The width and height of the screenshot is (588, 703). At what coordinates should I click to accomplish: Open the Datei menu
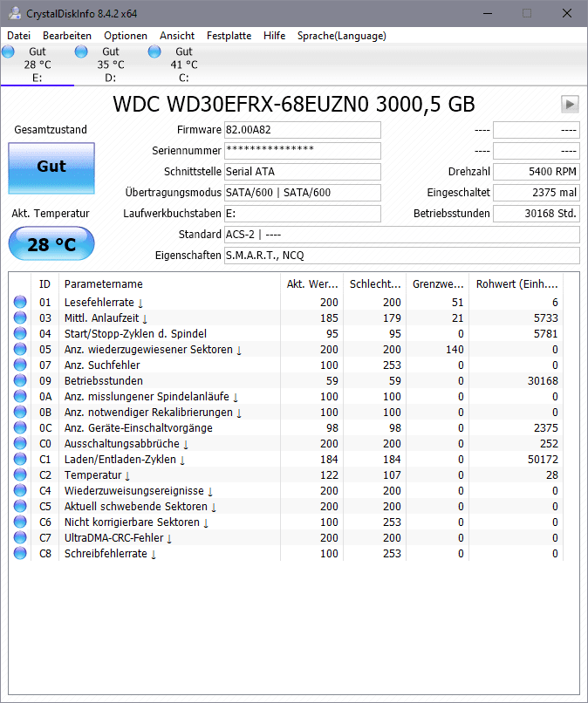point(19,36)
